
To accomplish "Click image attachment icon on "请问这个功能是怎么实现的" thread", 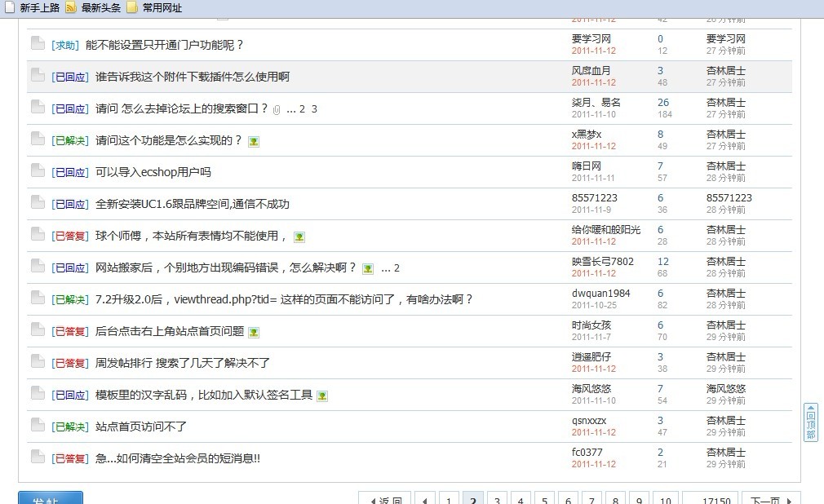I will pyautogui.click(x=254, y=141).
